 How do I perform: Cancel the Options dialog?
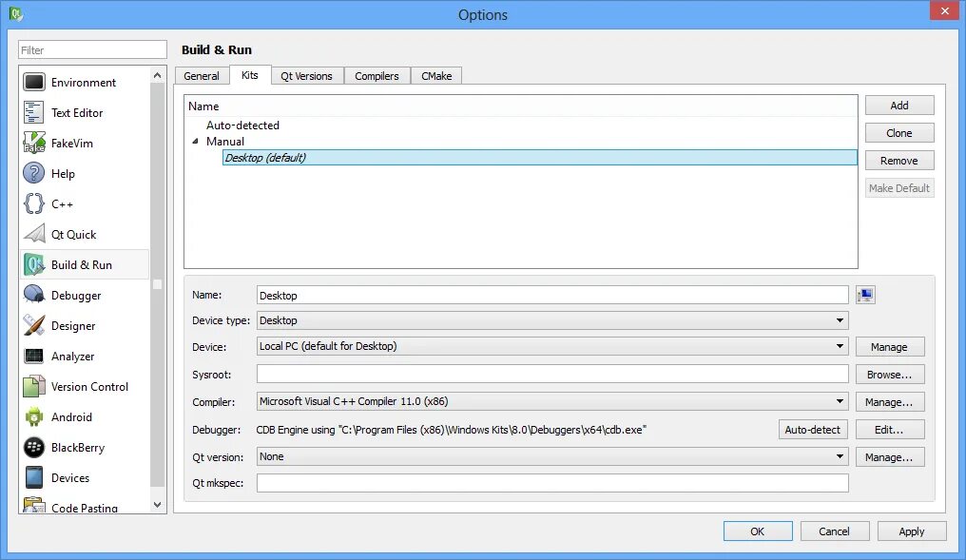[x=835, y=531]
